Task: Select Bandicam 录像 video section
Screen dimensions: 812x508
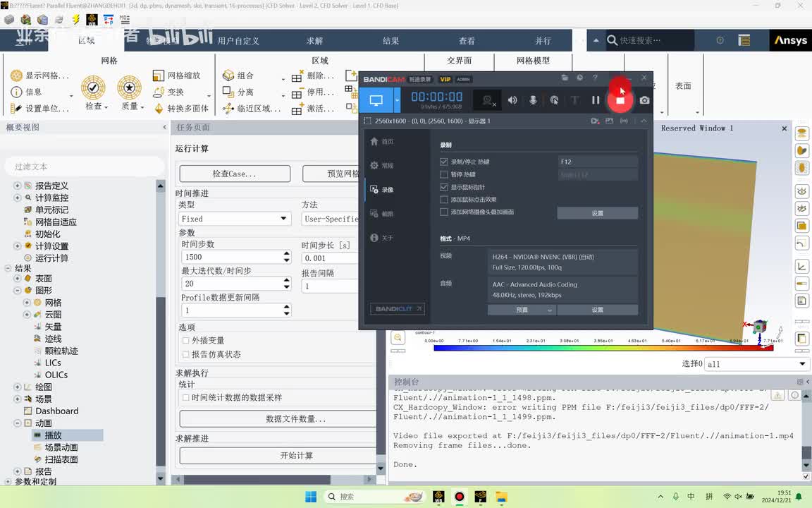Action: click(x=382, y=190)
